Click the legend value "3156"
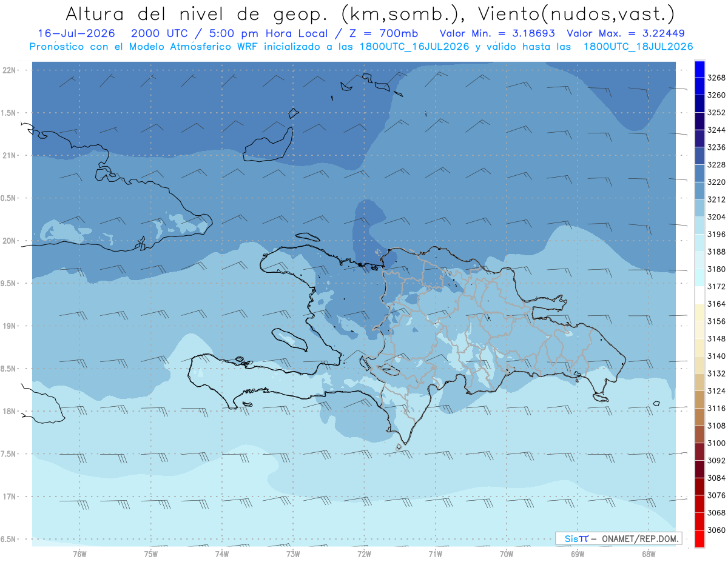Image resolution: width=728 pixels, height=562 pixels. [x=716, y=321]
